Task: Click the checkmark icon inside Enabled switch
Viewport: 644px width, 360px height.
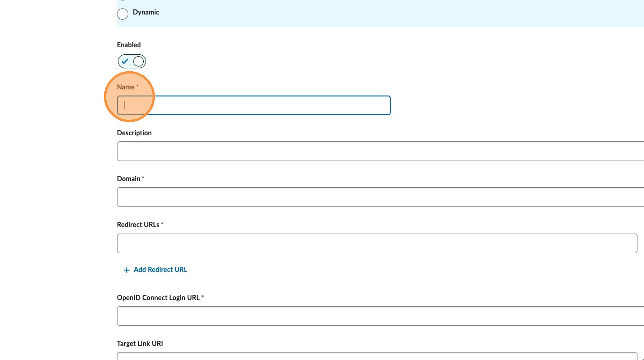Action: pyautogui.click(x=125, y=61)
